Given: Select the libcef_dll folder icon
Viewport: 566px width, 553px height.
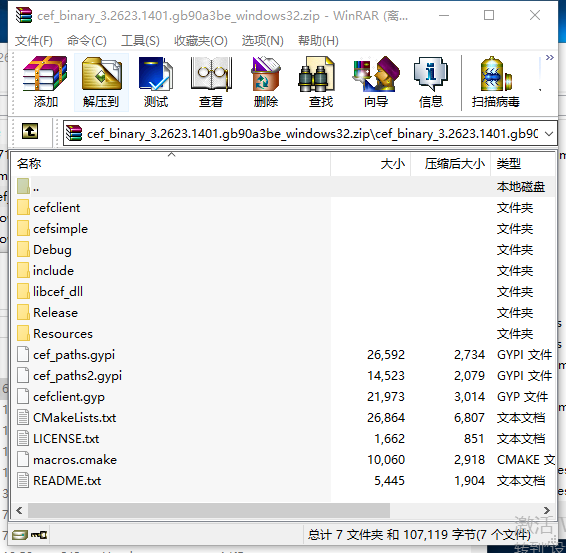Looking at the screenshot, I should (x=23, y=291).
